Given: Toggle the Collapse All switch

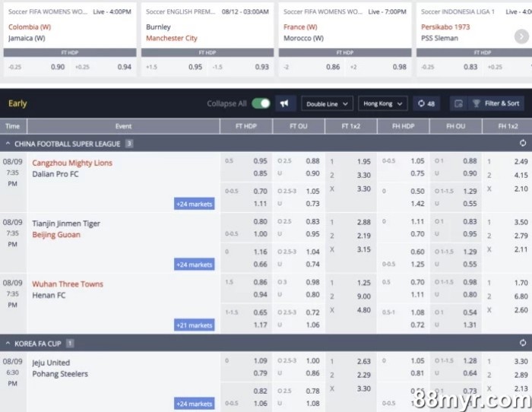Looking at the screenshot, I should click(x=261, y=103).
